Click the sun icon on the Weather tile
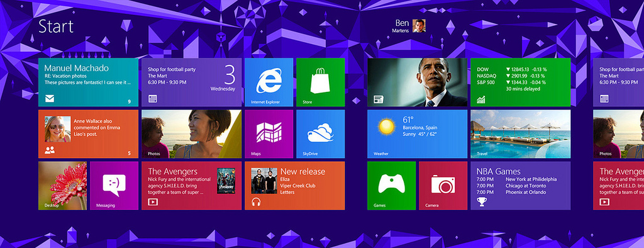The width and height of the screenshot is (644, 248). point(387,127)
